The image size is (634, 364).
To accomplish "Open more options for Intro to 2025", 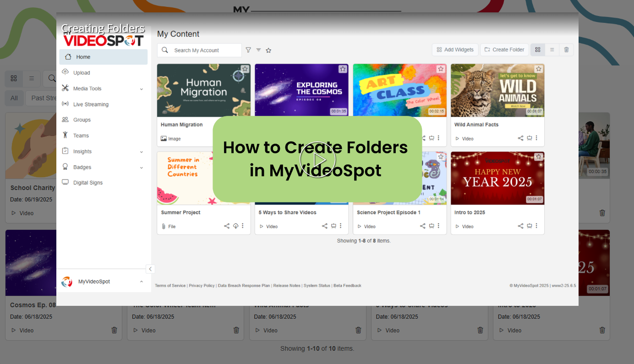I will point(536,226).
